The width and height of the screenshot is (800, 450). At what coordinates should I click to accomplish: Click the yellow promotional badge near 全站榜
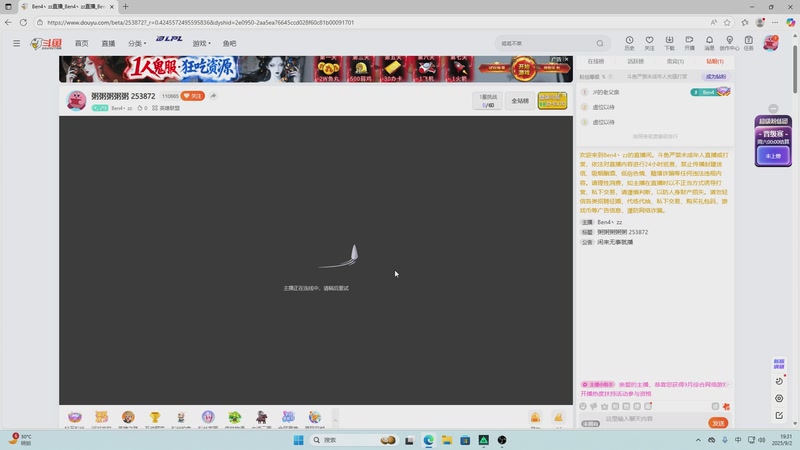tap(552, 101)
